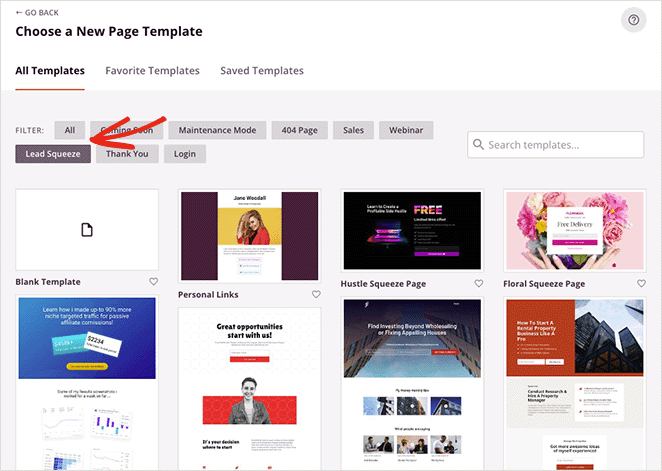Image resolution: width=662 pixels, height=471 pixels.
Task: Click the Go Back link
Action: click(37, 13)
